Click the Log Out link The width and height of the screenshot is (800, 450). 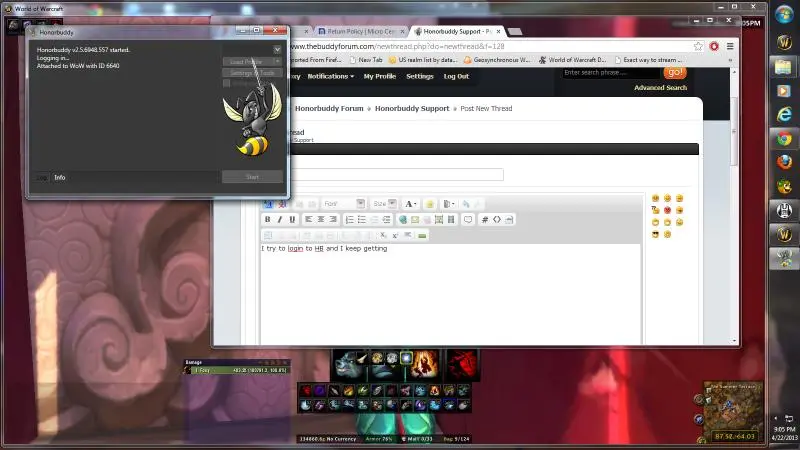[x=456, y=76]
